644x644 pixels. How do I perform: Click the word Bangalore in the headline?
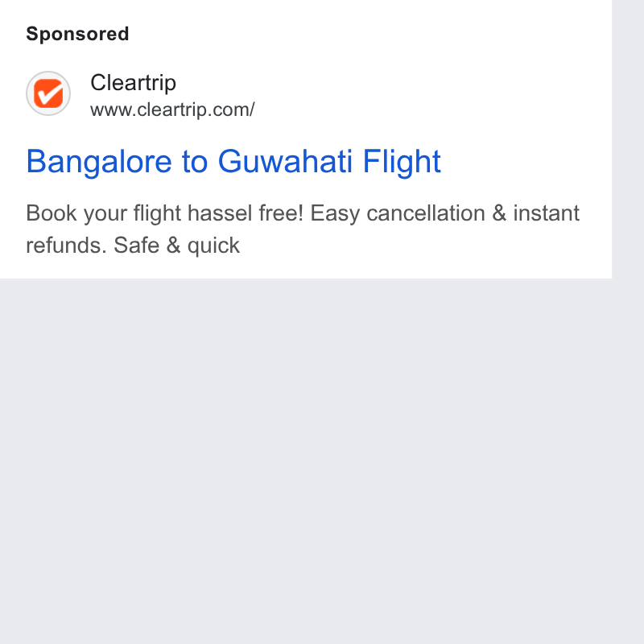click(x=99, y=163)
